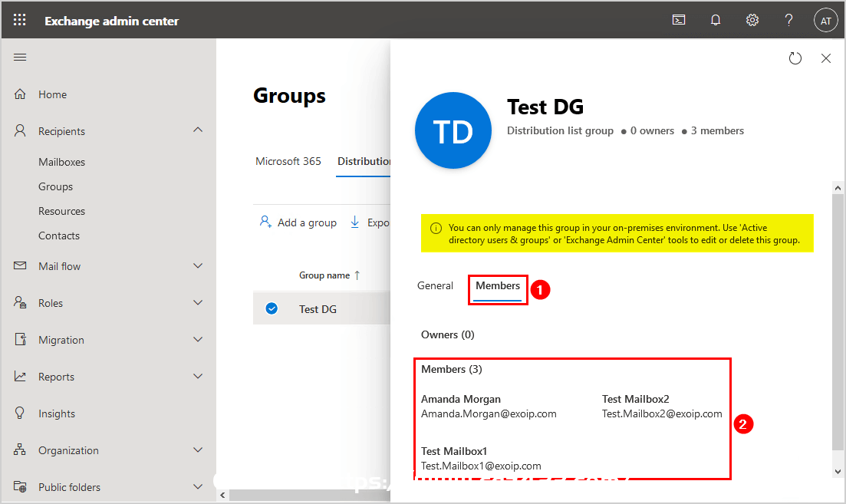Click the Owners (0) heading
The image size is (846, 504).
click(448, 334)
